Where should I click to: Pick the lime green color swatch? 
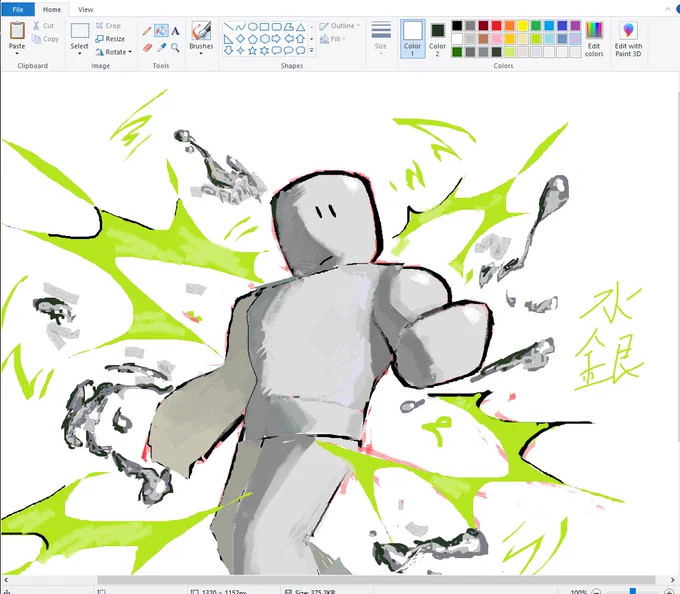(x=536, y=39)
